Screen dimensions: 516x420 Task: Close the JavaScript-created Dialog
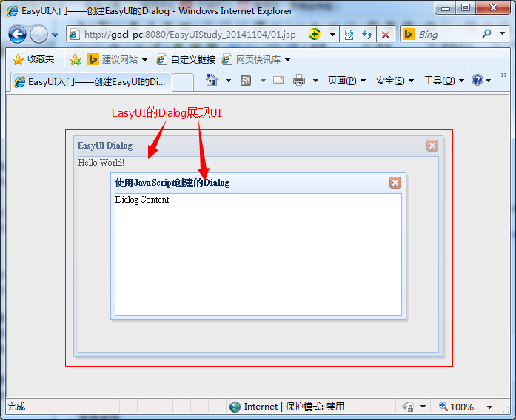[395, 183]
